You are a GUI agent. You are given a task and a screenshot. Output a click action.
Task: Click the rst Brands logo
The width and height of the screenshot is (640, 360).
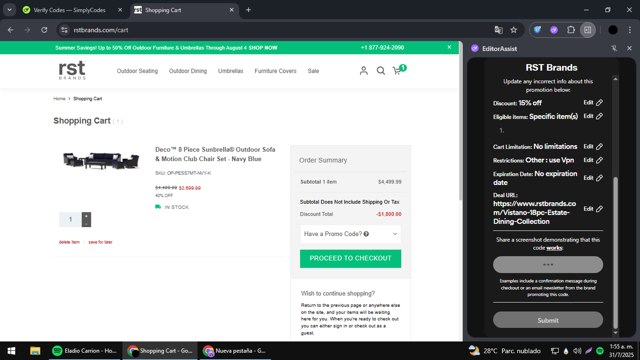point(72,70)
